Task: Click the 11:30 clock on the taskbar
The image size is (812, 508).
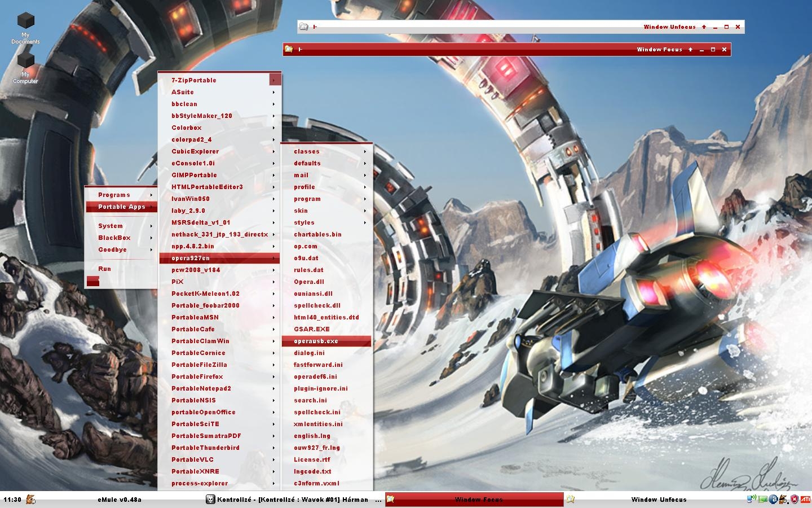Action: [x=12, y=500]
